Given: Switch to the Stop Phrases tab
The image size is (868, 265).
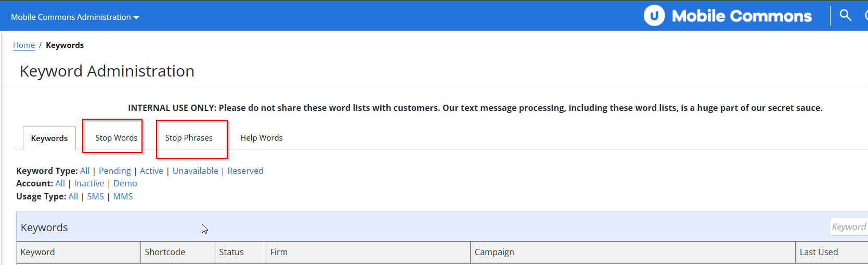Looking at the screenshot, I should [189, 138].
